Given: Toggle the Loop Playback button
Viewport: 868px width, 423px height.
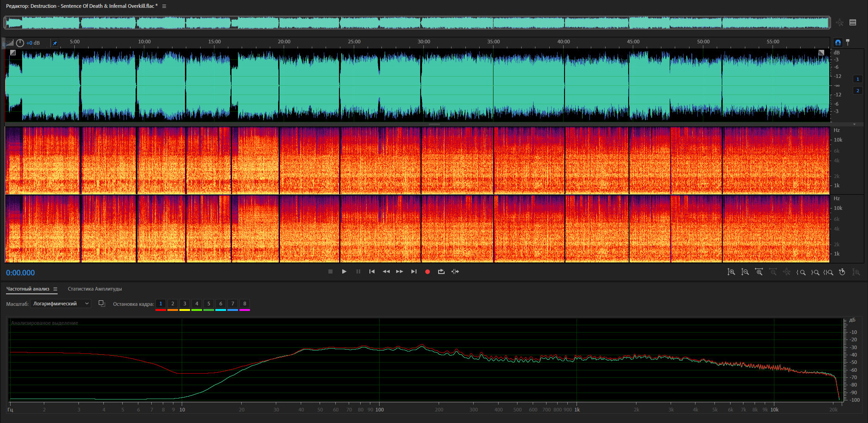Looking at the screenshot, I should coord(441,272).
